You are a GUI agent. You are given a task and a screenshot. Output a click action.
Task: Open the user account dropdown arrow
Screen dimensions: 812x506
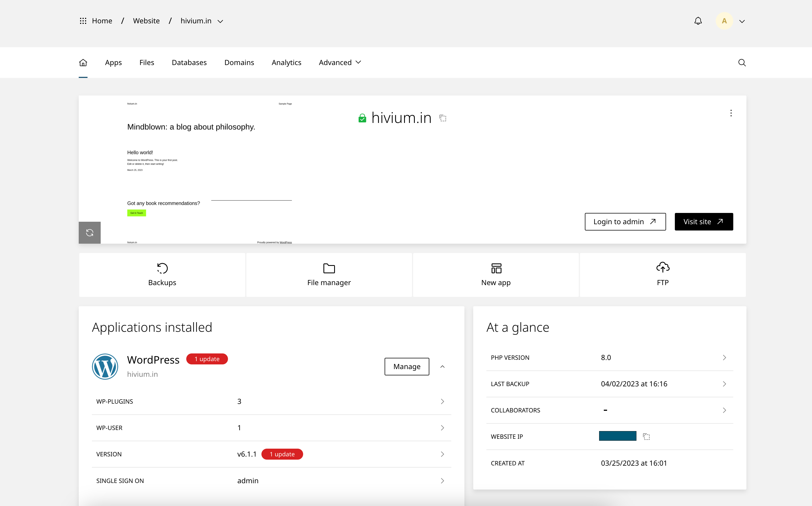[742, 21]
